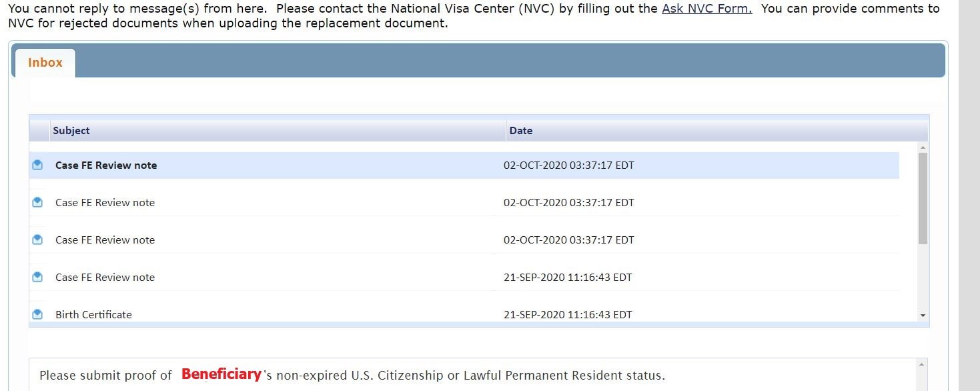980x391 pixels.
Task: Sort messages by the Date column header
Action: (521, 131)
